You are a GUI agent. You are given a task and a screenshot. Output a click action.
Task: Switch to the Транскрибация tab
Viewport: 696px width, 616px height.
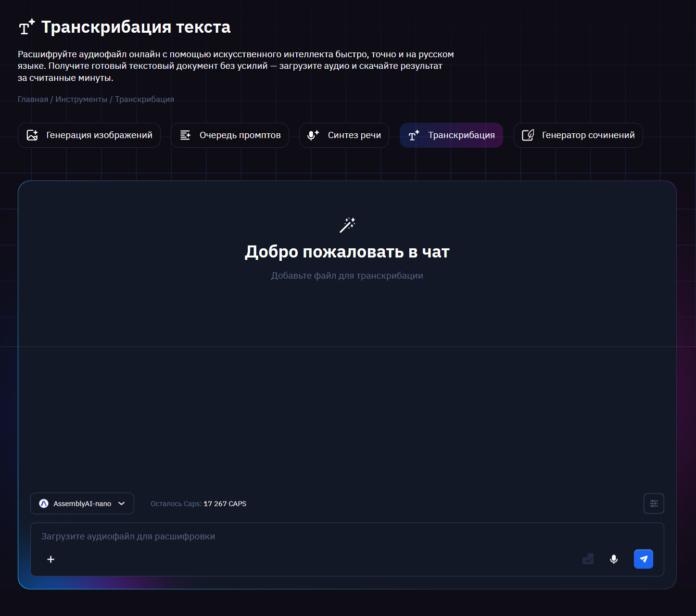451,135
